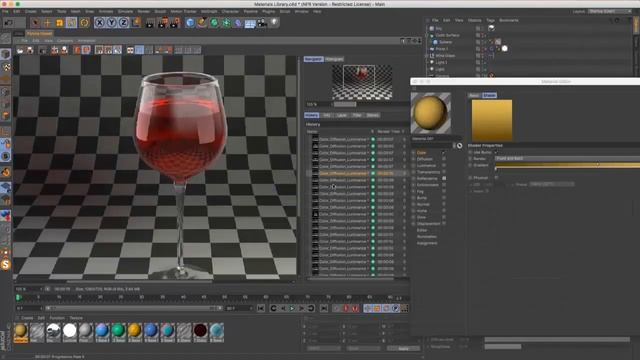Viewport: 640px width, 360px height.
Task: Click the Play forward button in the timeline
Action: [x=292, y=308]
